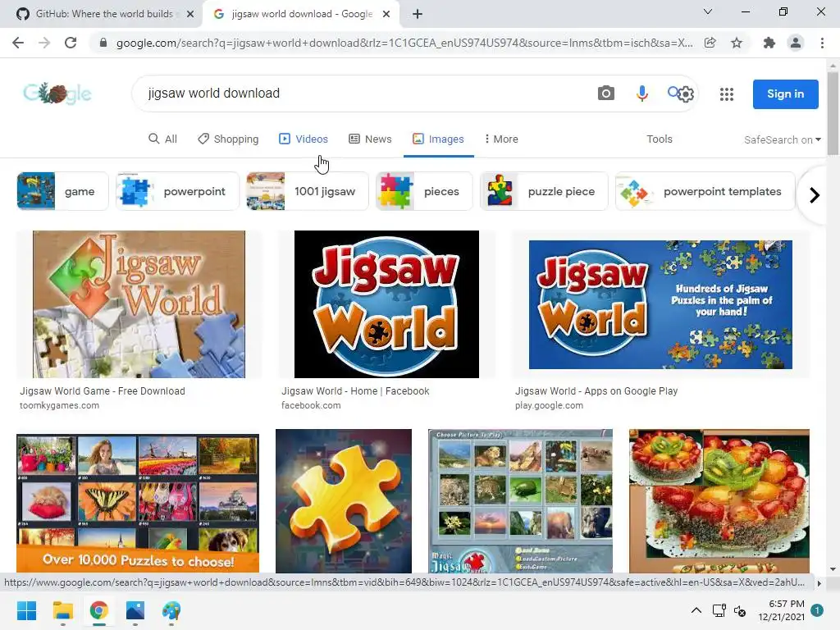This screenshot has height=630, width=840.
Task: Switch to All results tab
Action: point(163,139)
